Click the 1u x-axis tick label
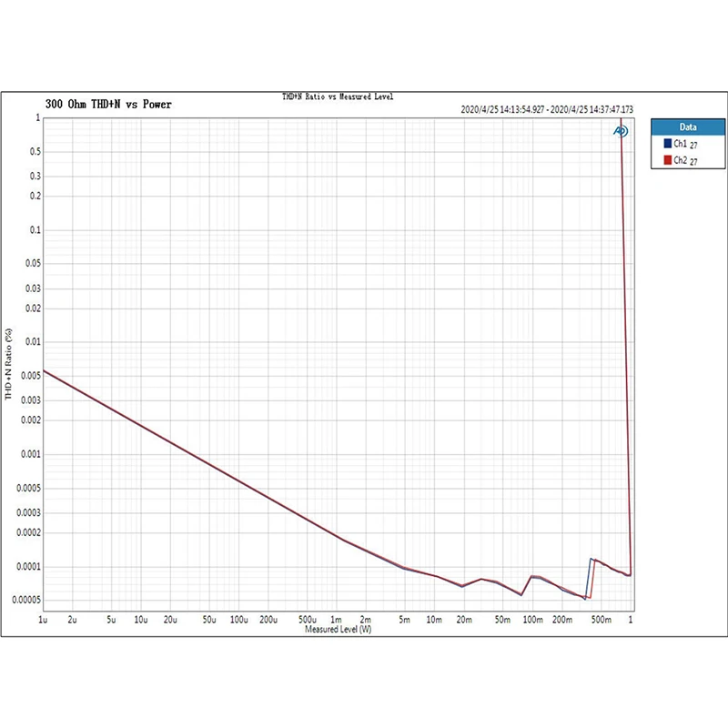Image resolution: width=728 pixels, height=728 pixels. coord(43,620)
